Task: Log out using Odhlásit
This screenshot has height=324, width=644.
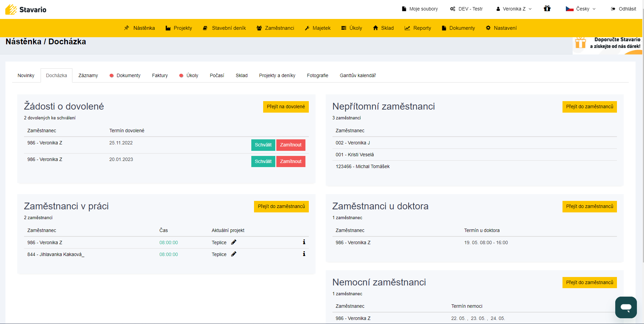Action: click(x=623, y=9)
